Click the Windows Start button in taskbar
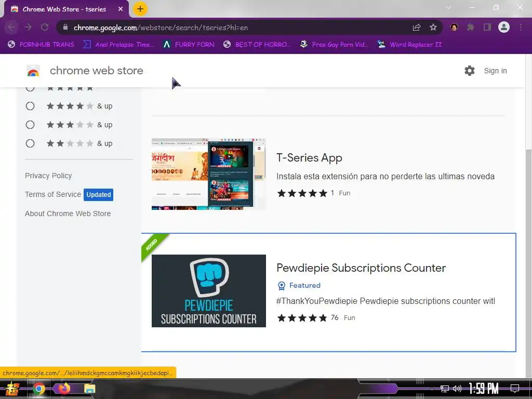 (x=12, y=389)
